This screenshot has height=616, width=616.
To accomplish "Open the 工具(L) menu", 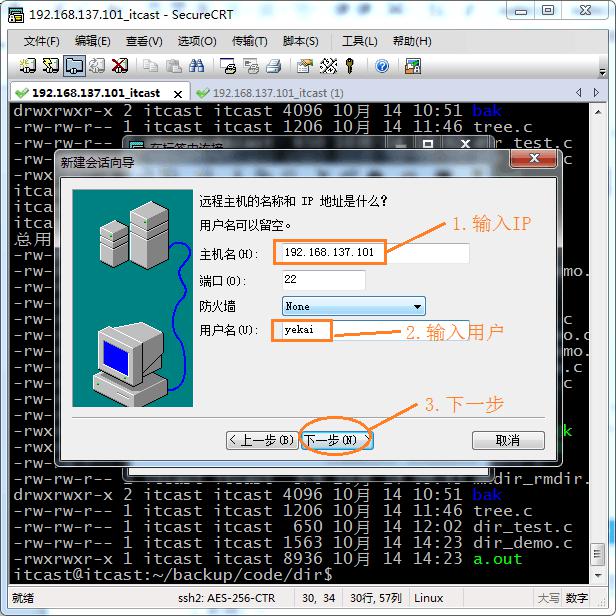I will click(x=359, y=41).
